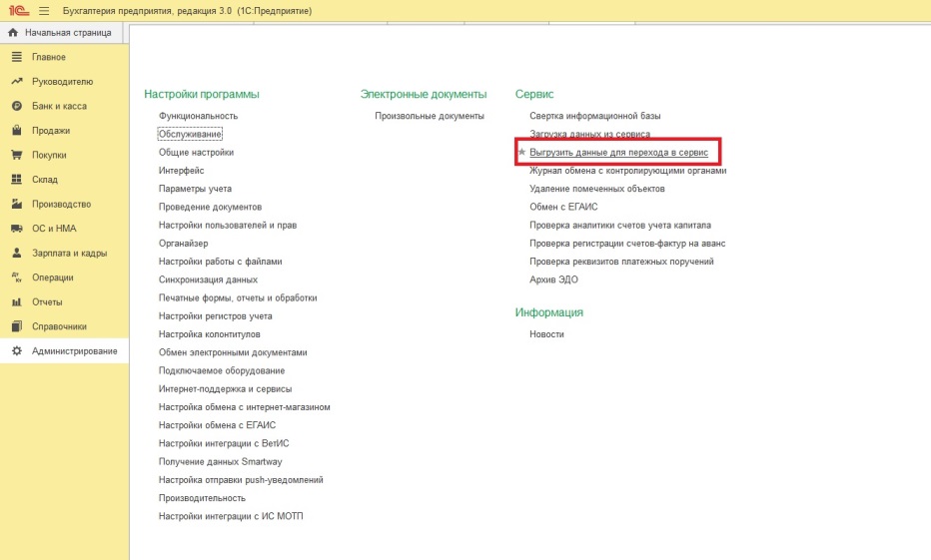Click the Продажи bag icon
Viewport: 931px width, 560px height.
[17, 130]
